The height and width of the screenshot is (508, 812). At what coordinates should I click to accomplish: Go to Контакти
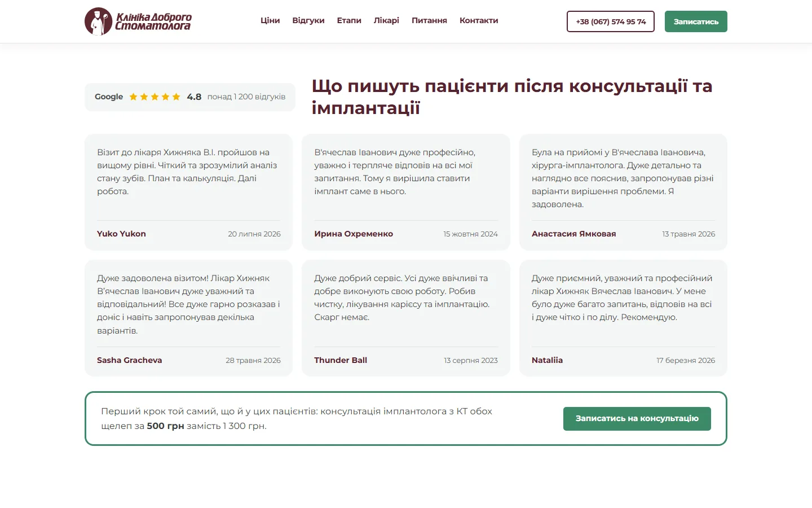(479, 20)
